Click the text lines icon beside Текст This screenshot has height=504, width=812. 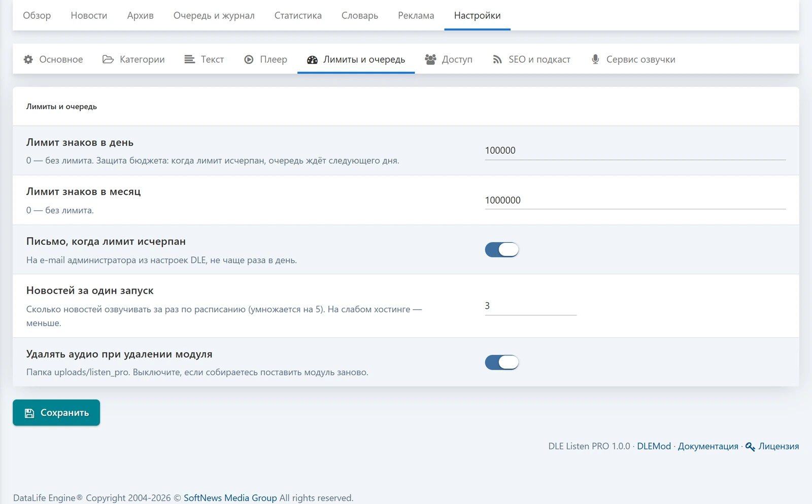pyautogui.click(x=189, y=59)
